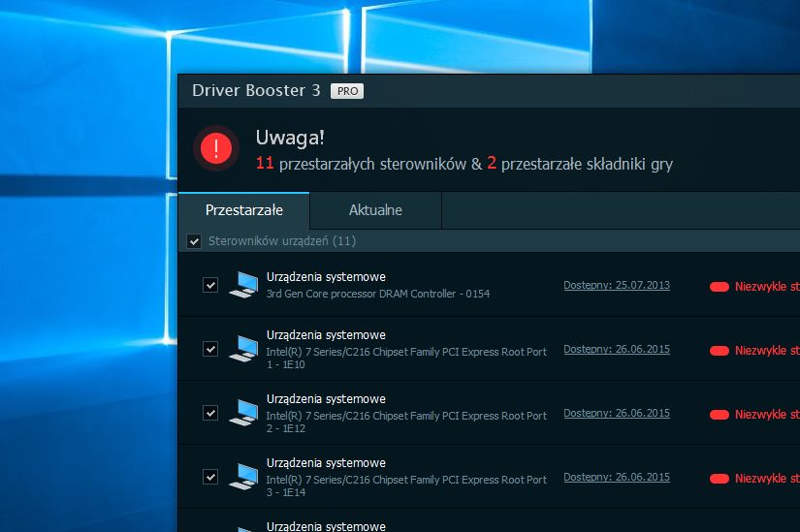Select the '3rd Gen Core processor DRAM Controller - 0154' text

click(x=378, y=294)
